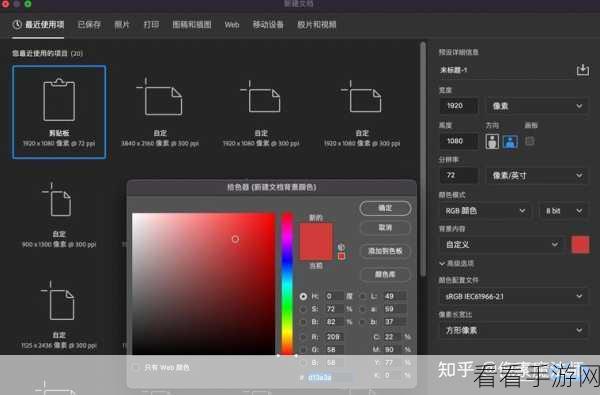The width and height of the screenshot is (600, 395).
Task: Set portrait orientation
Action: pos(492,141)
